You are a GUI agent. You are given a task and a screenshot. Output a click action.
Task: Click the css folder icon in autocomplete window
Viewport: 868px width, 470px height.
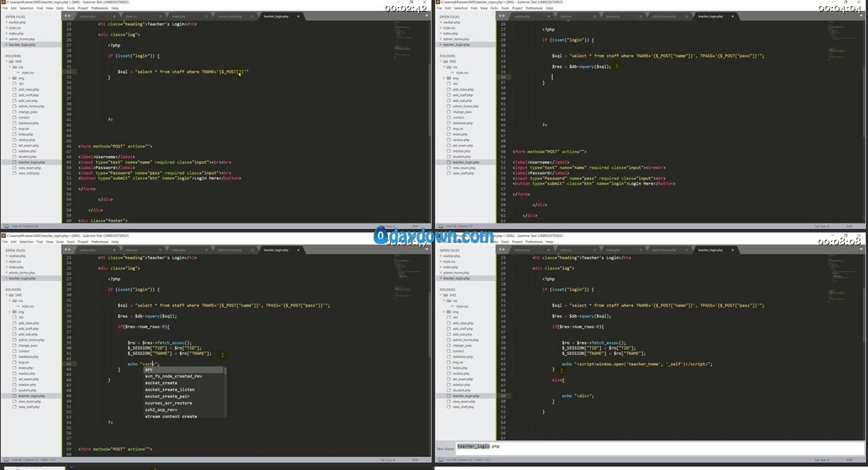click(x=15, y=300)
